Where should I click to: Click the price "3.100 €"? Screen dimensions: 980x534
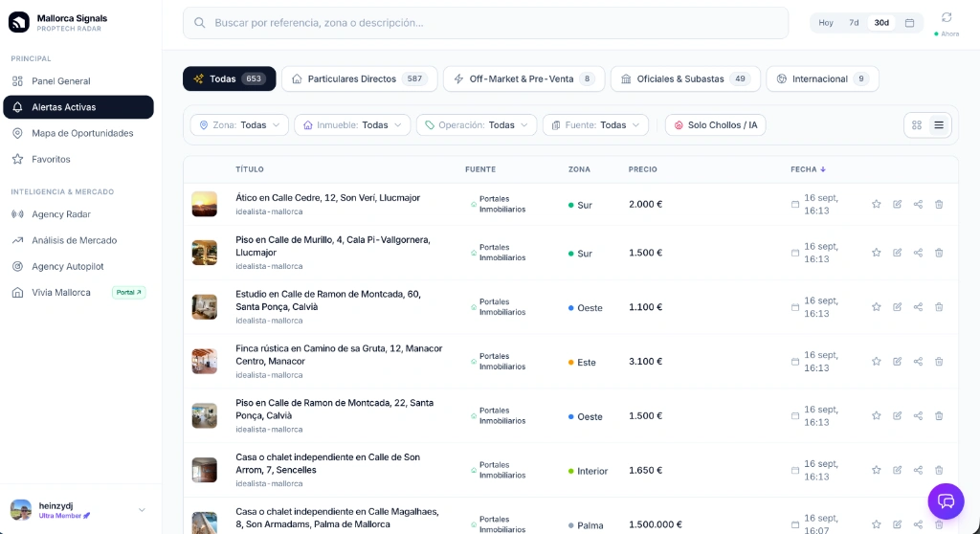[x=646, y=362]
